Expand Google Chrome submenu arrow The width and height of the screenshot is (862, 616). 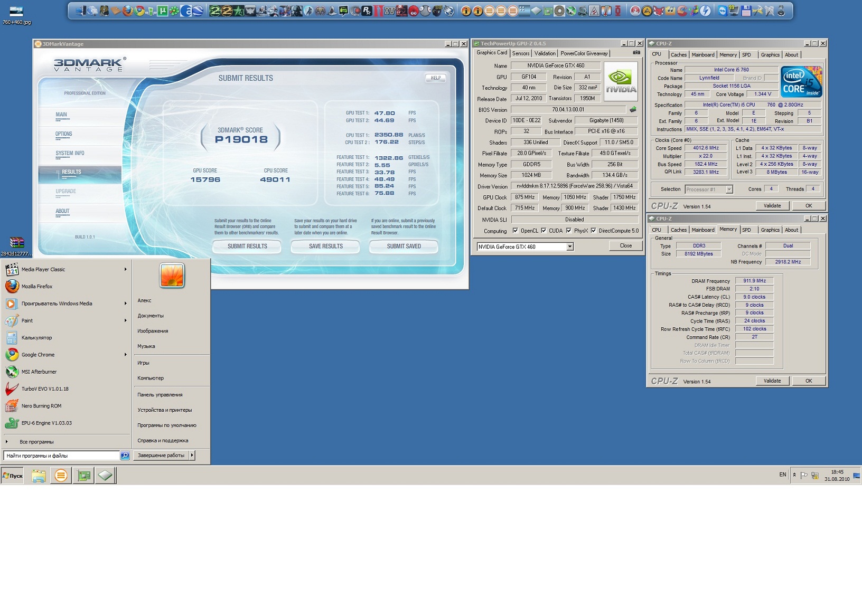[126, 355]
